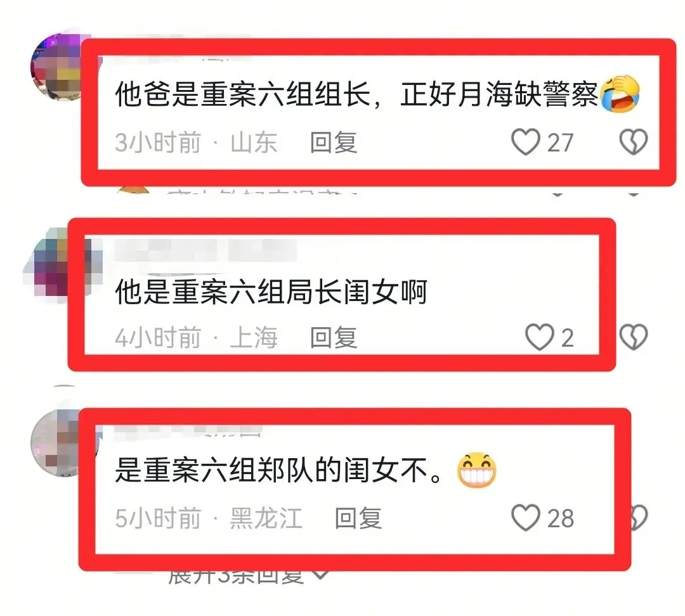685x616 pixels.
Task: Like the Shandong comment with 27 likes
Action: tap(526, 142)
